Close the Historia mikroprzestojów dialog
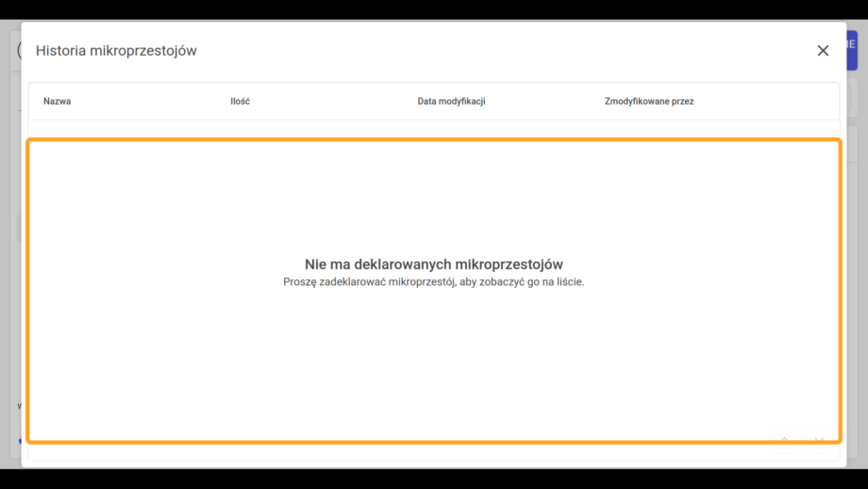Screen dimensions: 868x489 (x=823, y=50)
